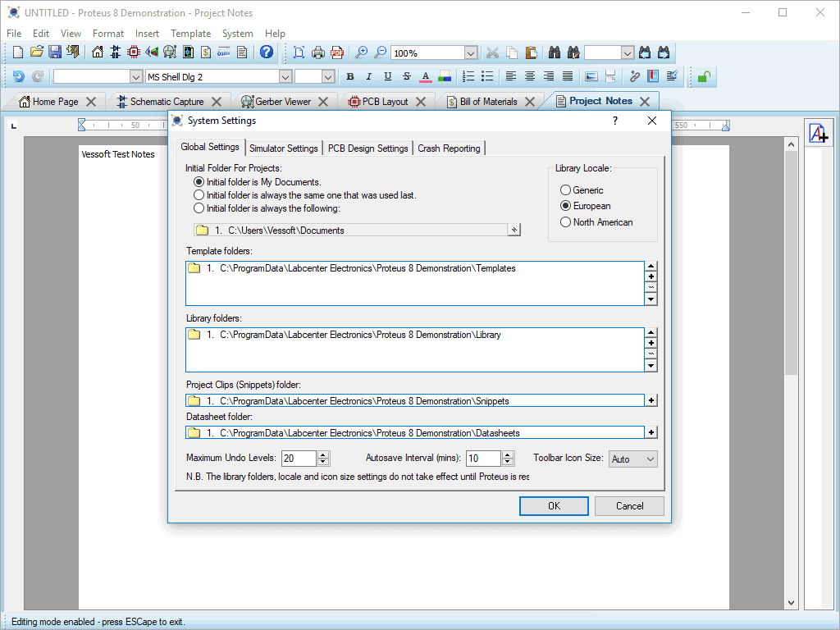The width and height of the screenshot is (840, 630).
Task: Toggle Bold formatting
Action: pyautogui.click(x=349, y=76)
